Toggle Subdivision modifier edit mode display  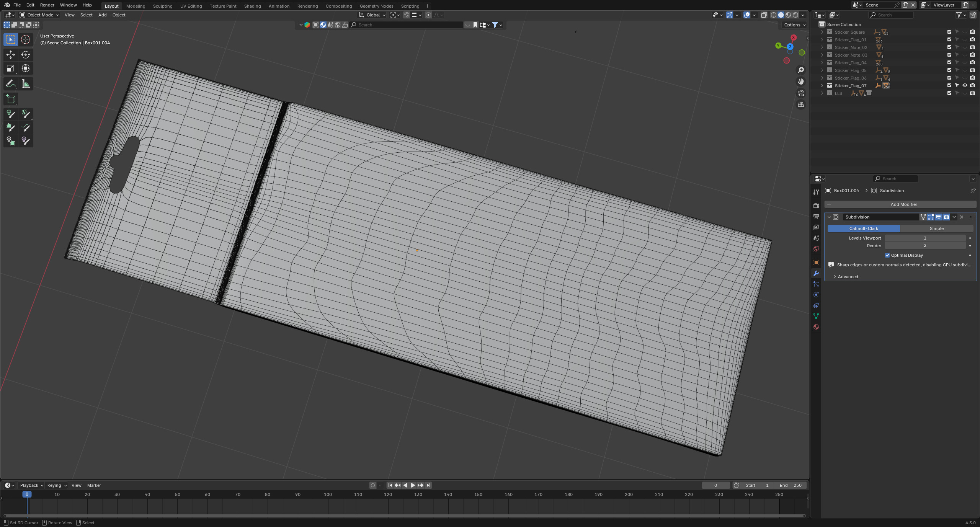click(931, 217)
